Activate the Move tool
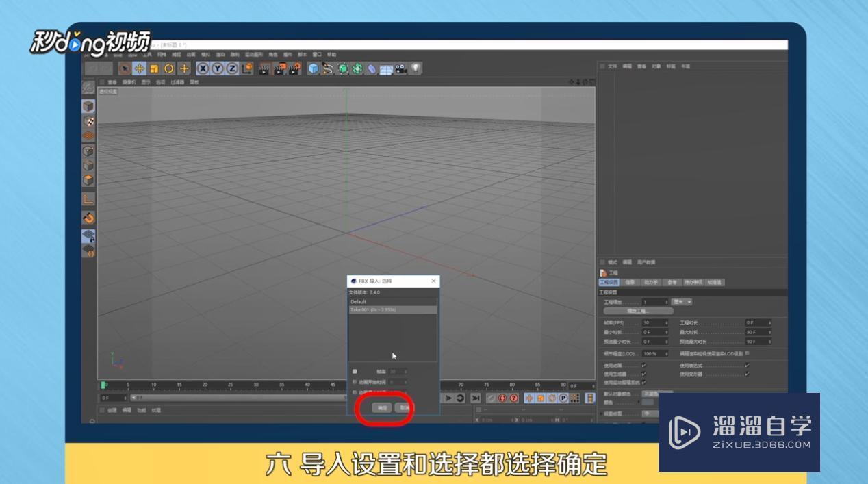 (x=139, y=68)
